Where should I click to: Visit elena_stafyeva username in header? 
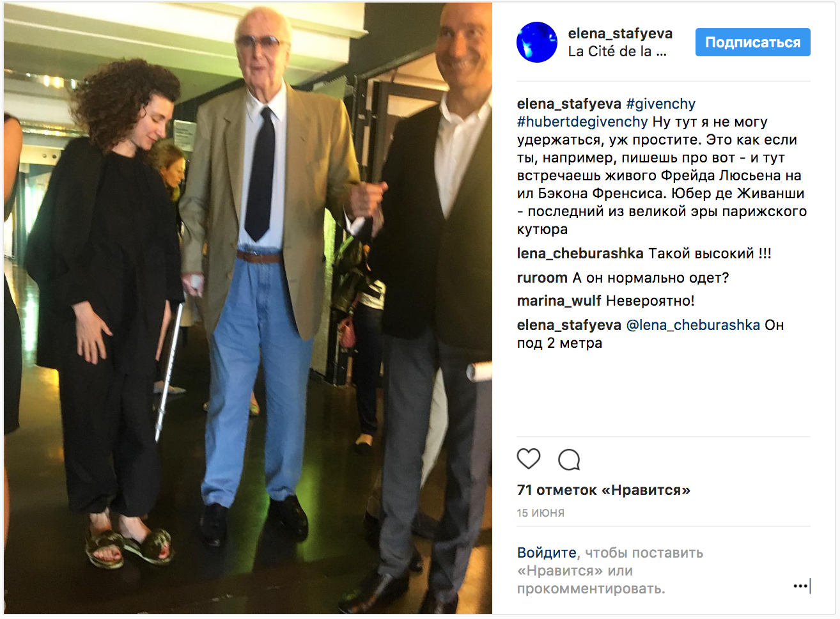point(620,33)
